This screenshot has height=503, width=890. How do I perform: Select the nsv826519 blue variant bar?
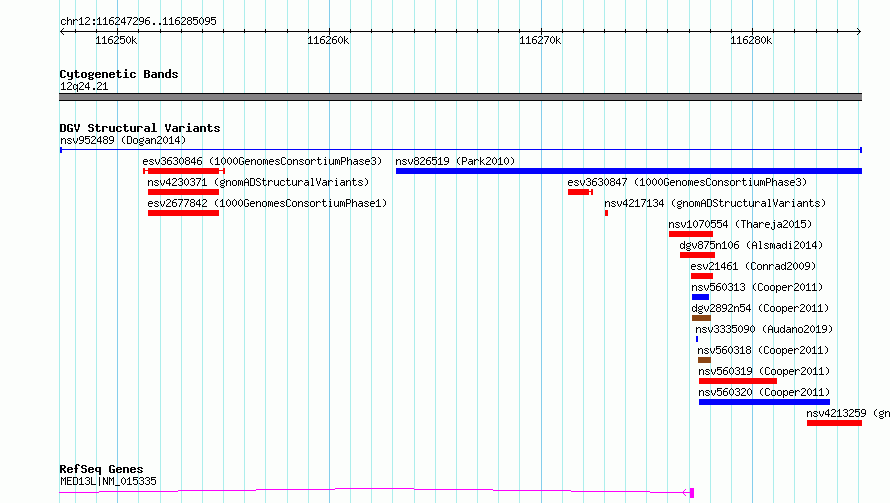629,171
